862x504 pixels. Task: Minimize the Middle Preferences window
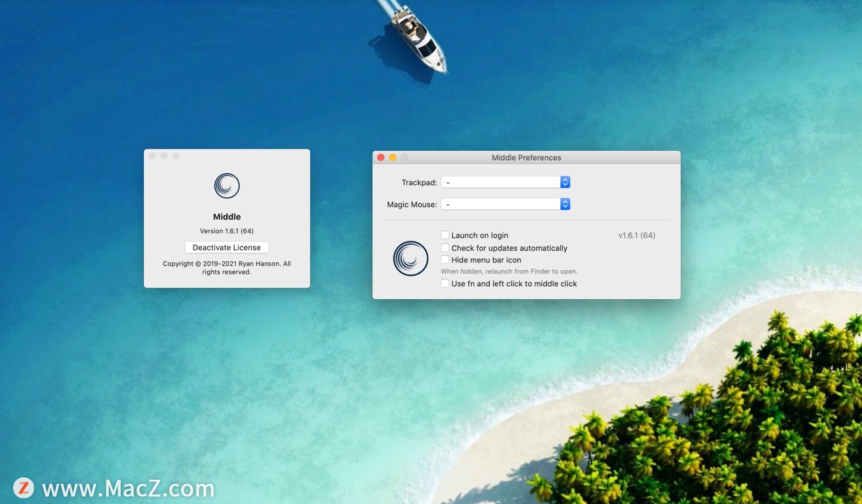(x=393, y=157)
